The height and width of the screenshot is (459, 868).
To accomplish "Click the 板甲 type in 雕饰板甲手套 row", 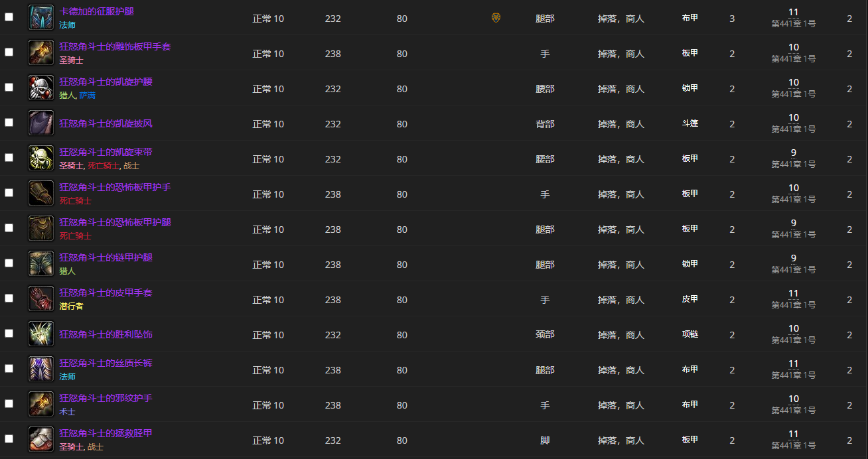I will pos(690,53).
